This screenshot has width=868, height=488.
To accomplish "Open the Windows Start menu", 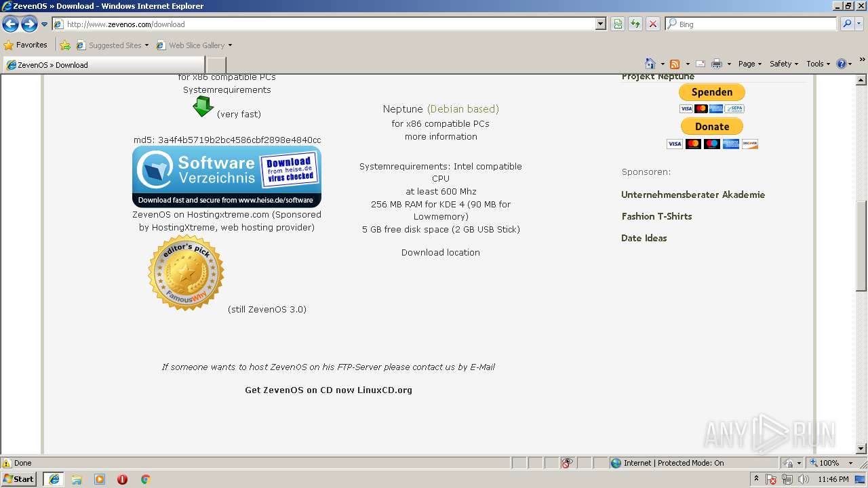I will coord(19,479).
